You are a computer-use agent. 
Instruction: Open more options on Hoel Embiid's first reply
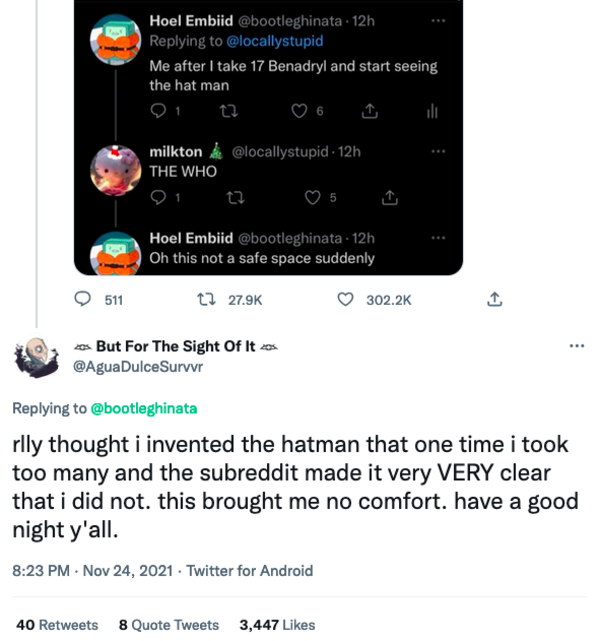point(437,20)
